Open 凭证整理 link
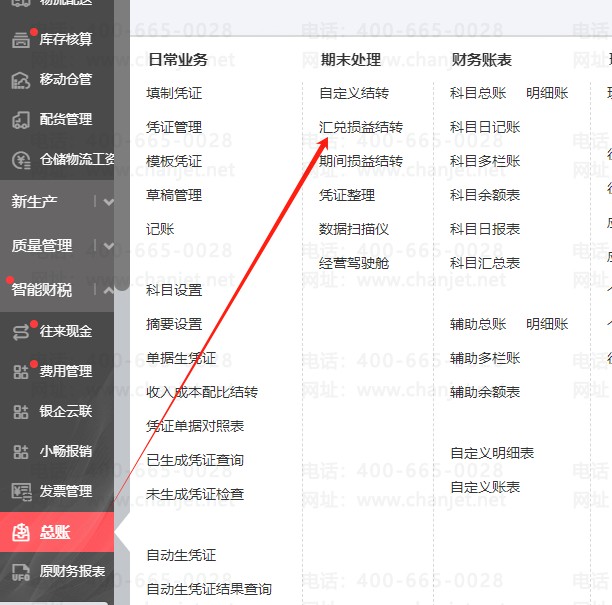612x605 pixels. click(347, 195)
